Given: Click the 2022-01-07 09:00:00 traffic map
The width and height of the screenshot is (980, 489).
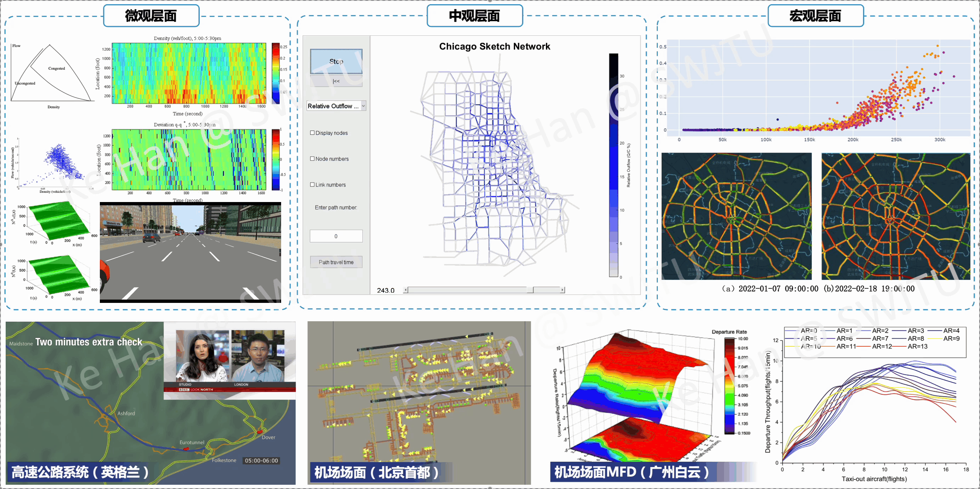Looking at the screenshot, I should click(x=736, y=216).
